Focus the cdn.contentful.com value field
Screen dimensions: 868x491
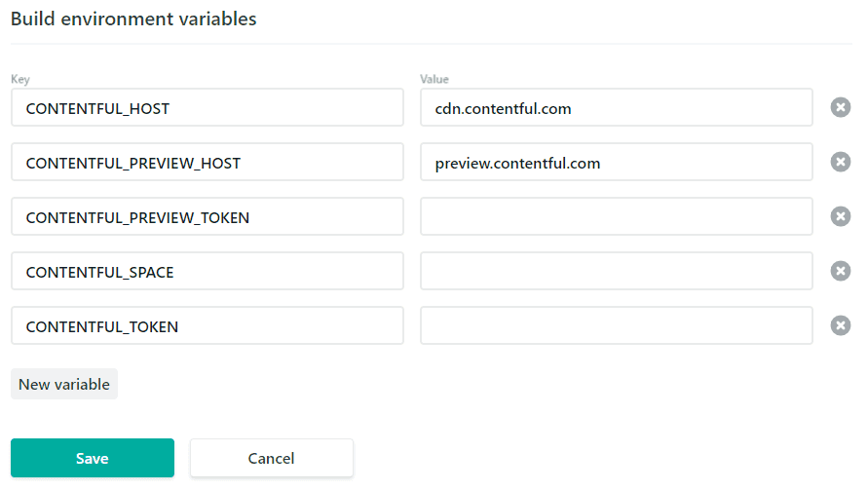[x=617, y=108]
